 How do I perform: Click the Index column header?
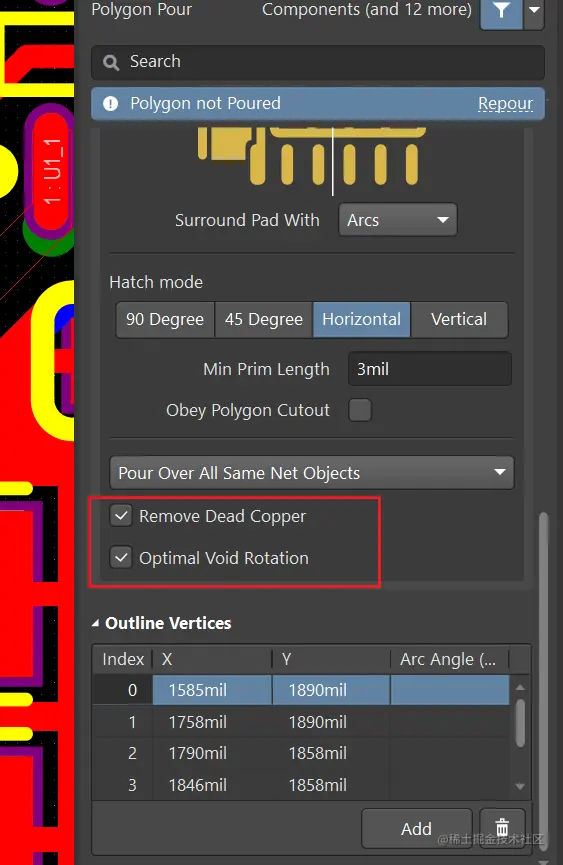pos(122,659)
